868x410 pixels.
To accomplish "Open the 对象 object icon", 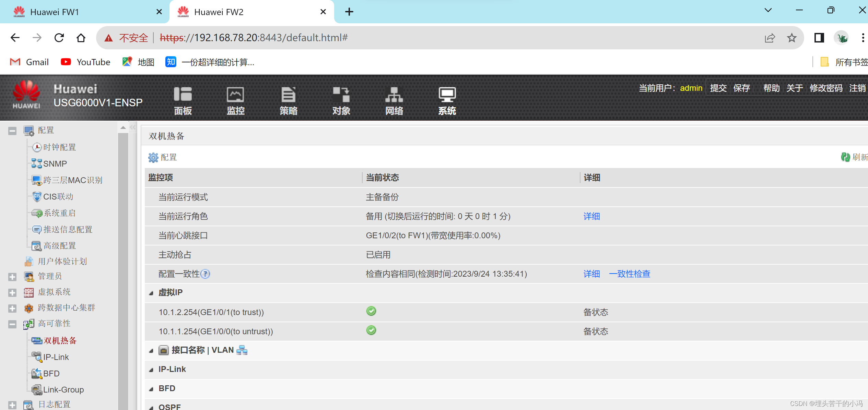I will click(341, 95).
